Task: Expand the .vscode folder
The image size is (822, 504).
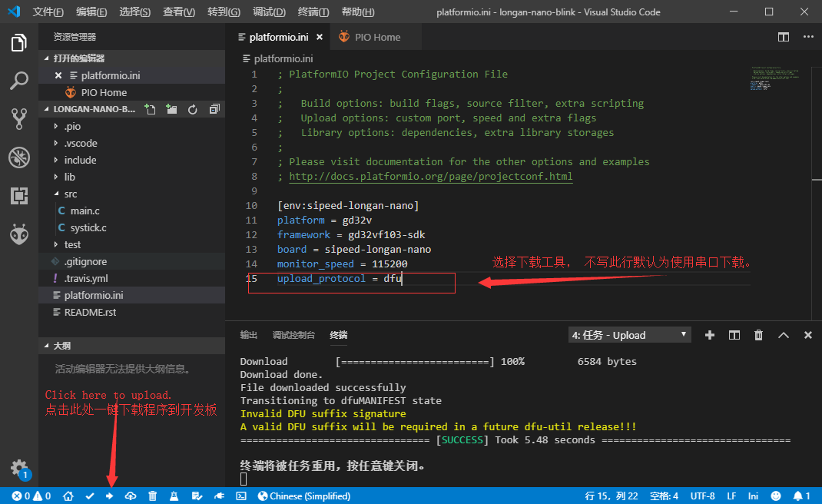Action: pyautogui.click(x=55, y=143)
